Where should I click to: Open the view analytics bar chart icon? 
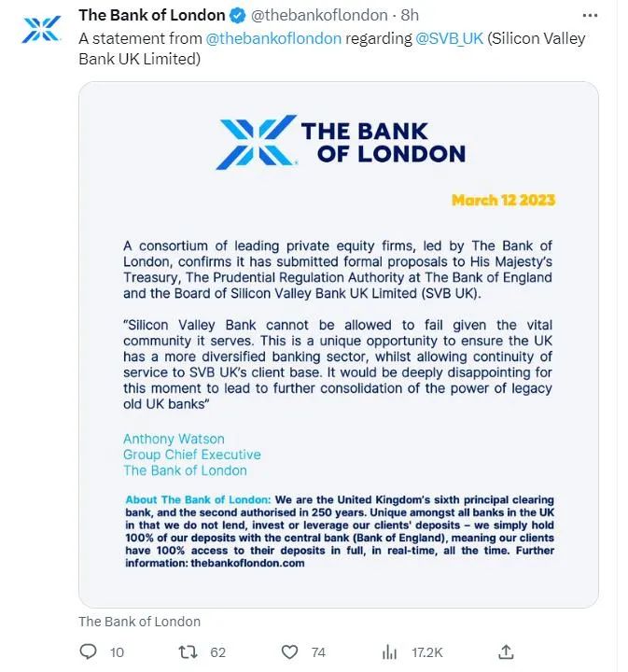389,651
